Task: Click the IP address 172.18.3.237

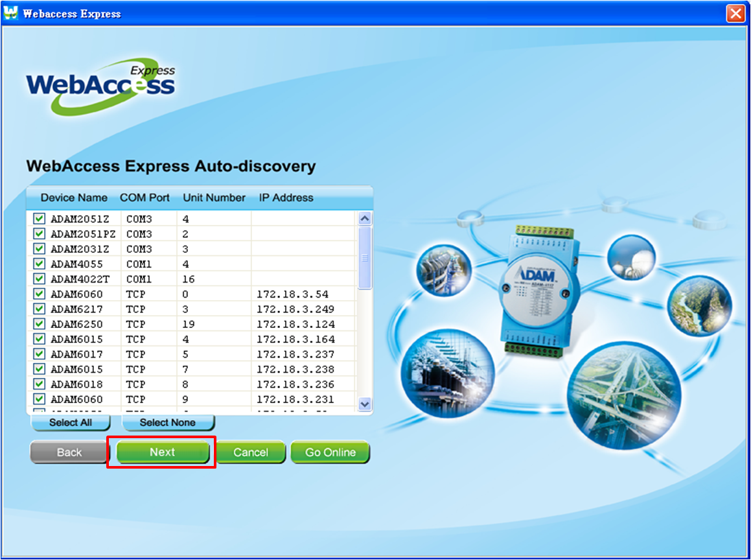Action: 295,354
